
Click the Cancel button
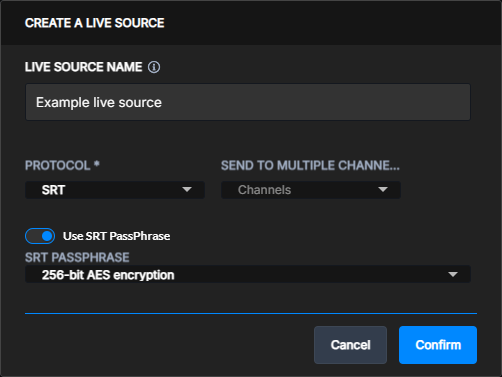point(350,345)
